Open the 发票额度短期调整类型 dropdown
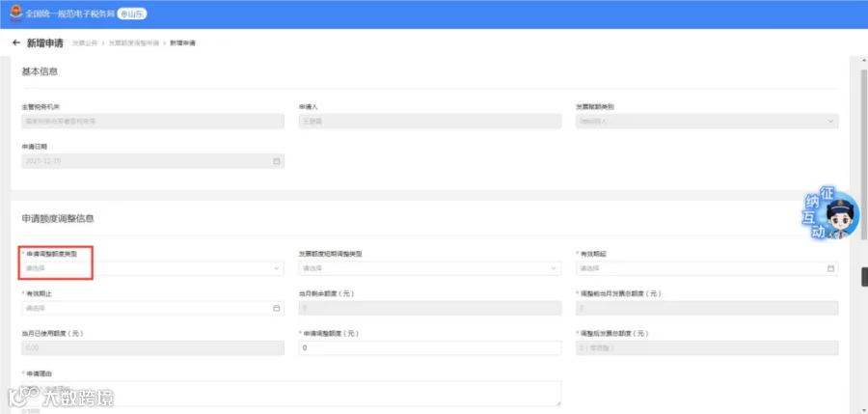 [430, 268]
